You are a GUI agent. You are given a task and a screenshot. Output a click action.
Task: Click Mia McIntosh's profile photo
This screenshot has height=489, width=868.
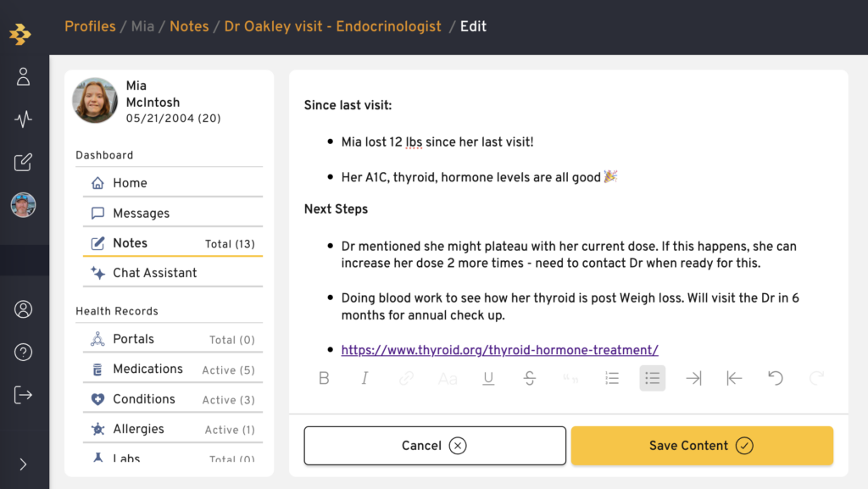click(x=95, y=100)
